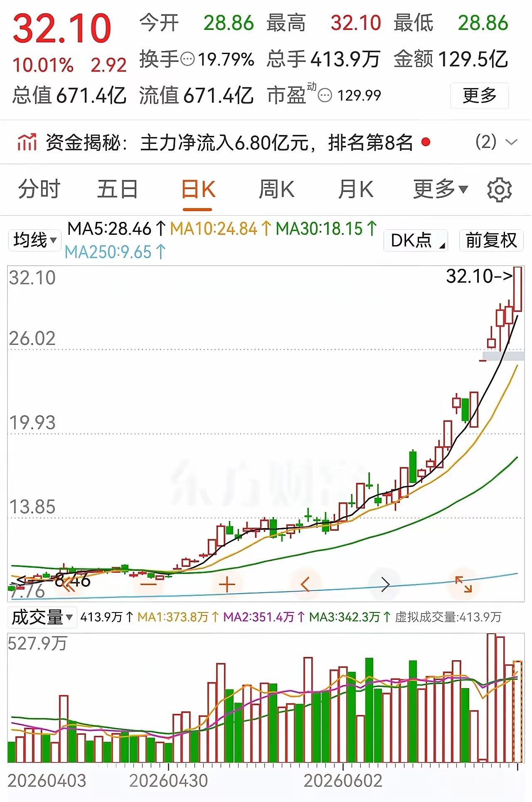This screenshot has width=532, height=802.
Task: Open the chart settings gear icon
Action: coord(499,190)
